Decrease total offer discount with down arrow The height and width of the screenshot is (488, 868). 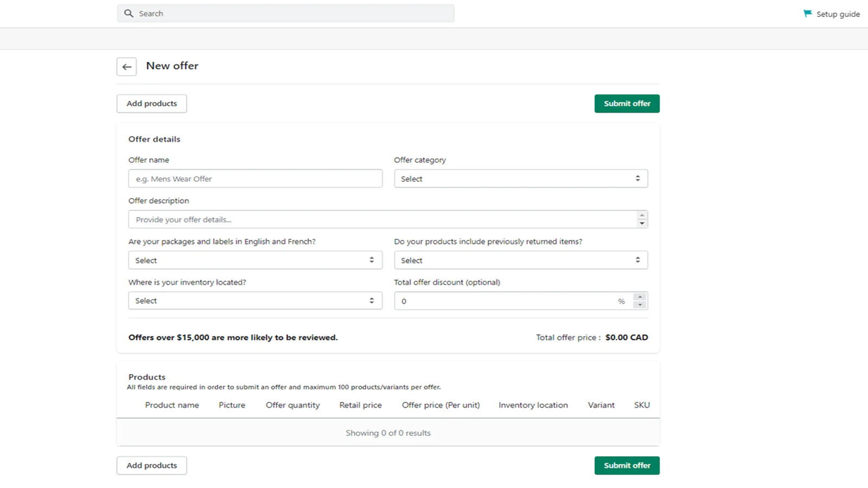(640, 305)
